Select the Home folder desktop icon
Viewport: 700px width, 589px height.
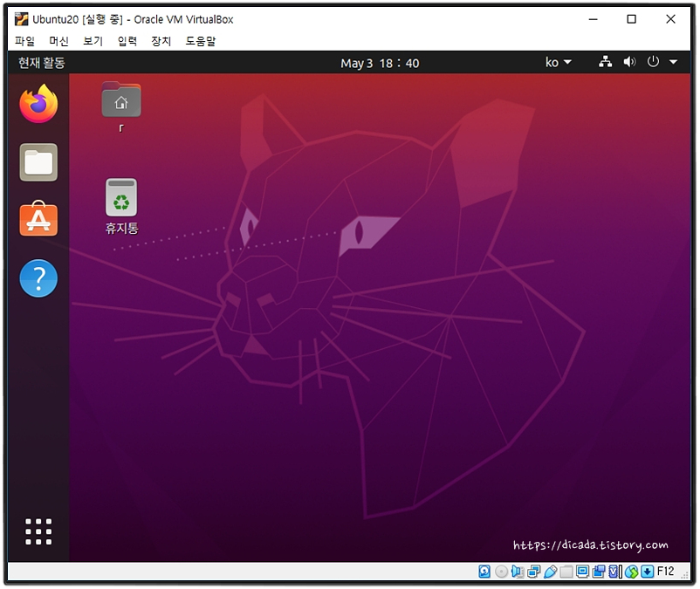pos(121,100)
